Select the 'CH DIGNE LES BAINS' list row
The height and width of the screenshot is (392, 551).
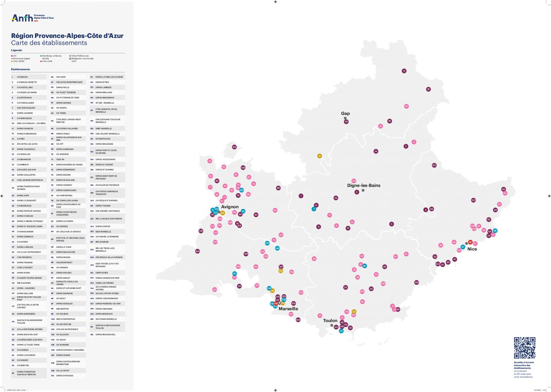pos(29,92)
